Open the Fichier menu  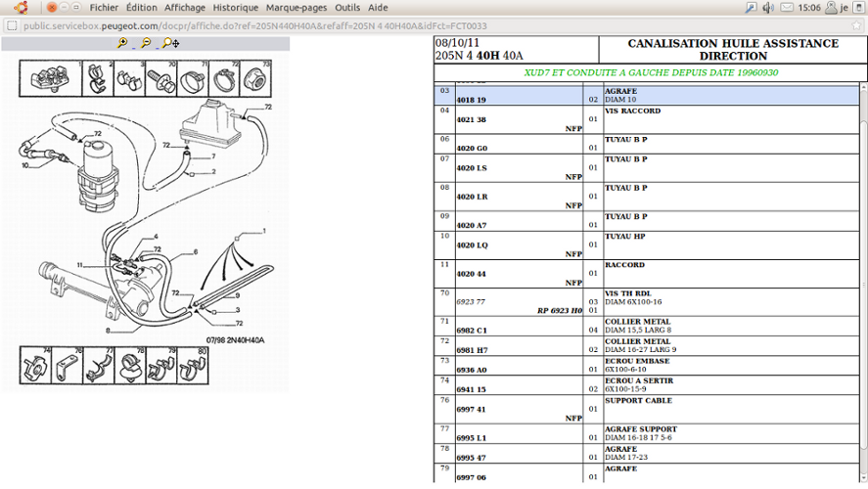pyautogui.click(x=103, y=7)
